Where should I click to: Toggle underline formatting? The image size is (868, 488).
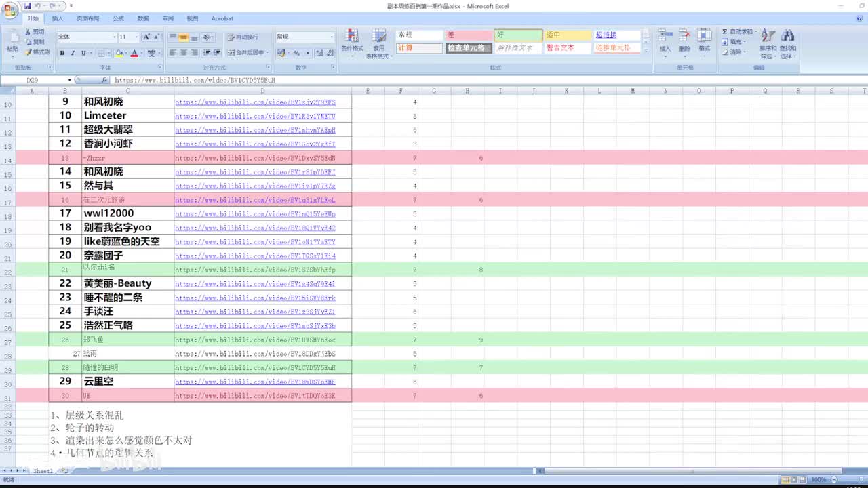[83, 53]
